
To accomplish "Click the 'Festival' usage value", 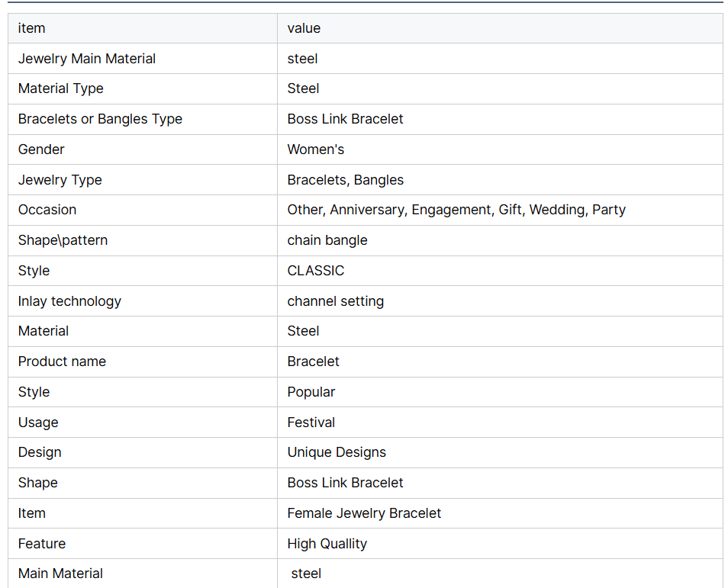I will pos(311,423).
